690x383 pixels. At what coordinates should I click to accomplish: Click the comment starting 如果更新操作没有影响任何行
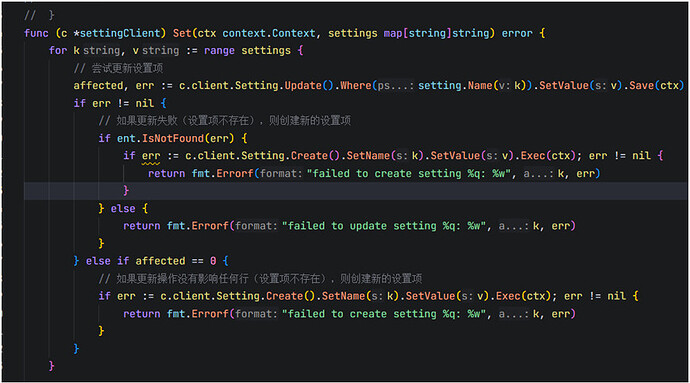point(261,279)
